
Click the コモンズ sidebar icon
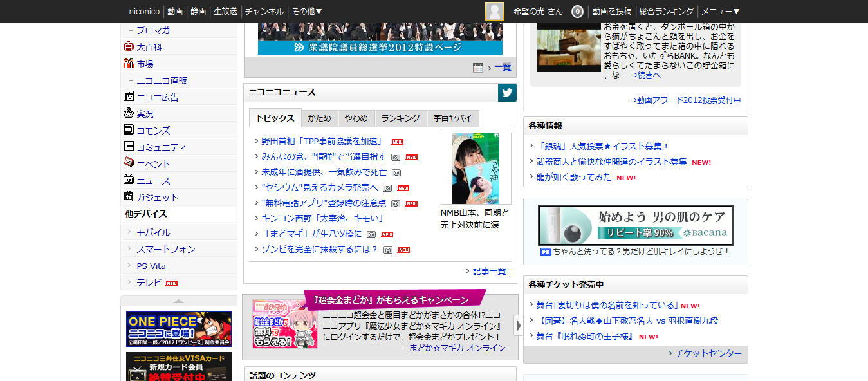pos(128,130)
